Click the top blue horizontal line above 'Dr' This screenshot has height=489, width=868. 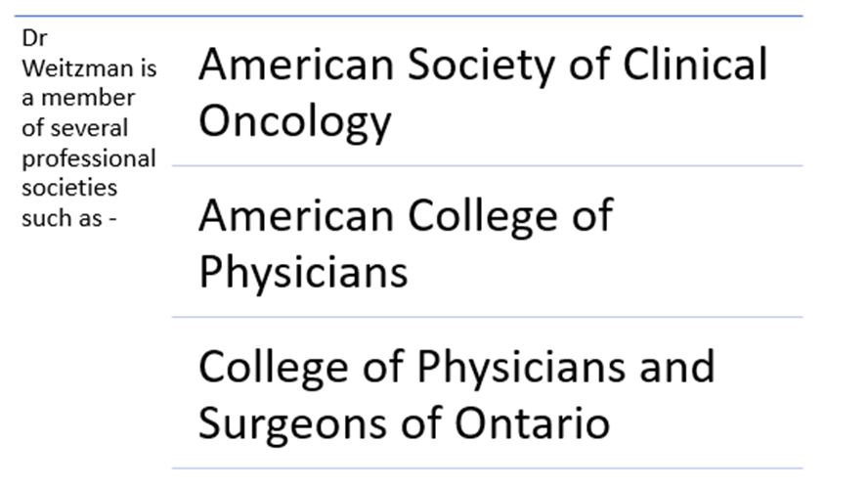[409, 16]
